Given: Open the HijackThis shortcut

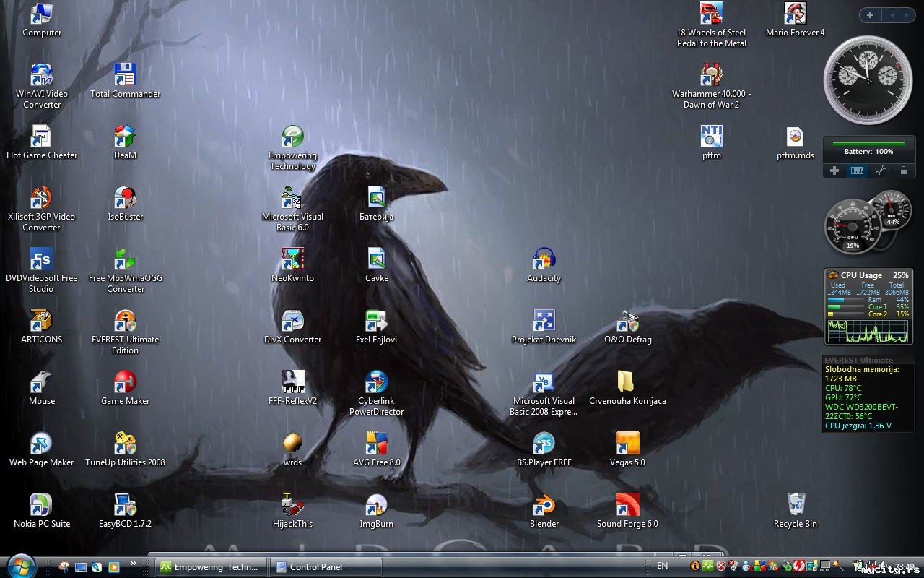Looking at the screenshot, I should tap(293, 511).
